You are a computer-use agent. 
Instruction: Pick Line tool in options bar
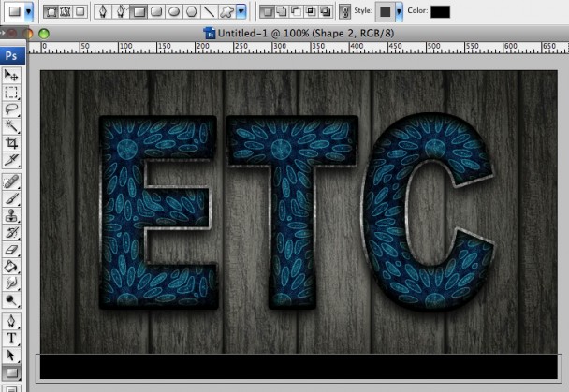209,12
